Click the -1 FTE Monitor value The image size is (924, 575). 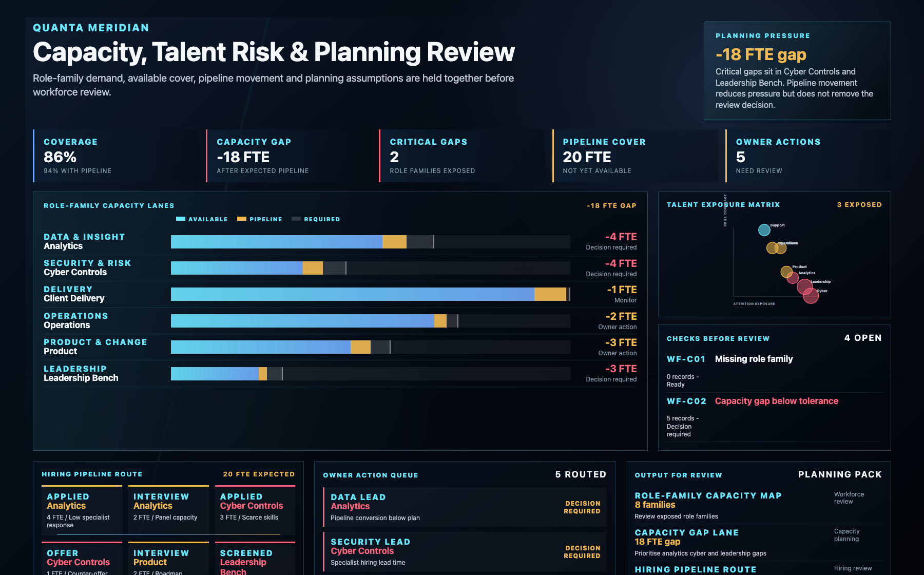click(622, 290)
